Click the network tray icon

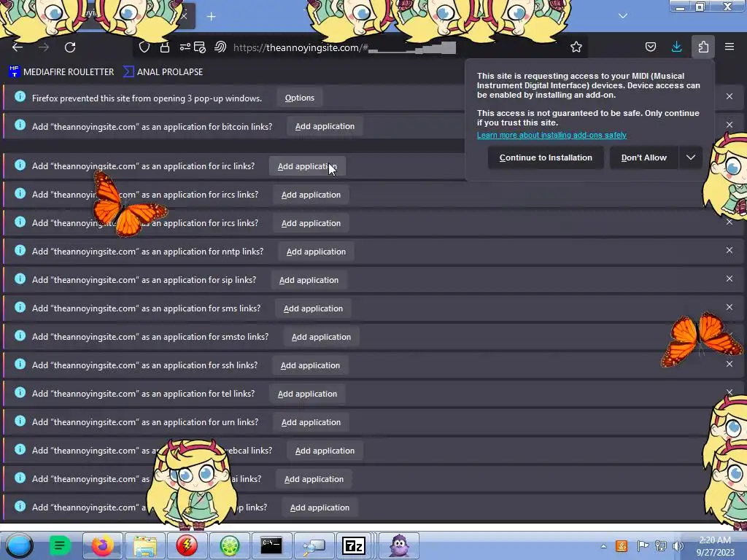[x=661, y=545]
